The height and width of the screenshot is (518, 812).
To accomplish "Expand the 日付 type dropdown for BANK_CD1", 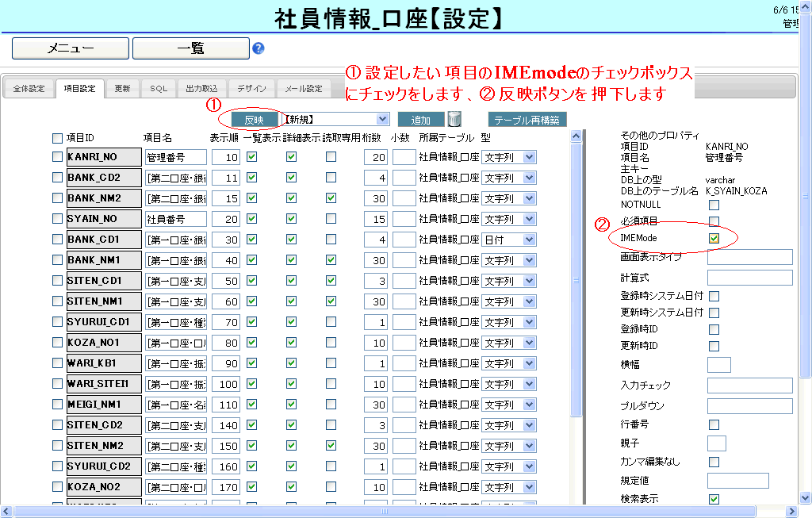I will point(529,240).
